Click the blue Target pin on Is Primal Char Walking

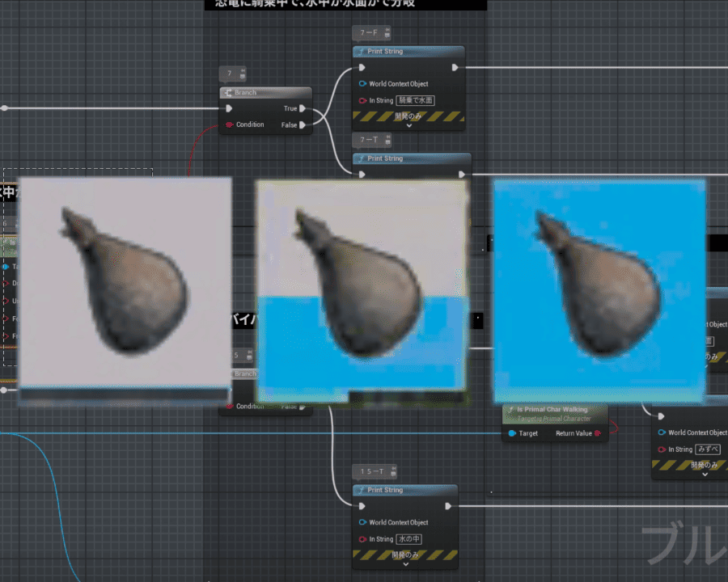[512, 433]
